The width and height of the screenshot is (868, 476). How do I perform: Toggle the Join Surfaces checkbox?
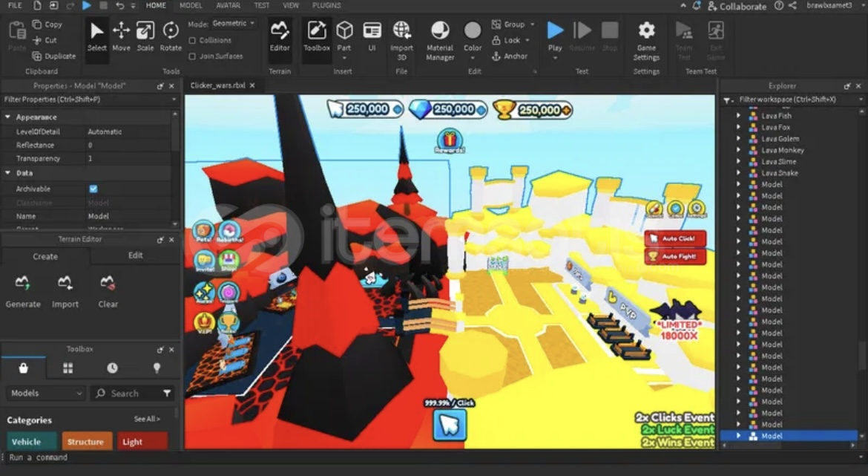192,56
